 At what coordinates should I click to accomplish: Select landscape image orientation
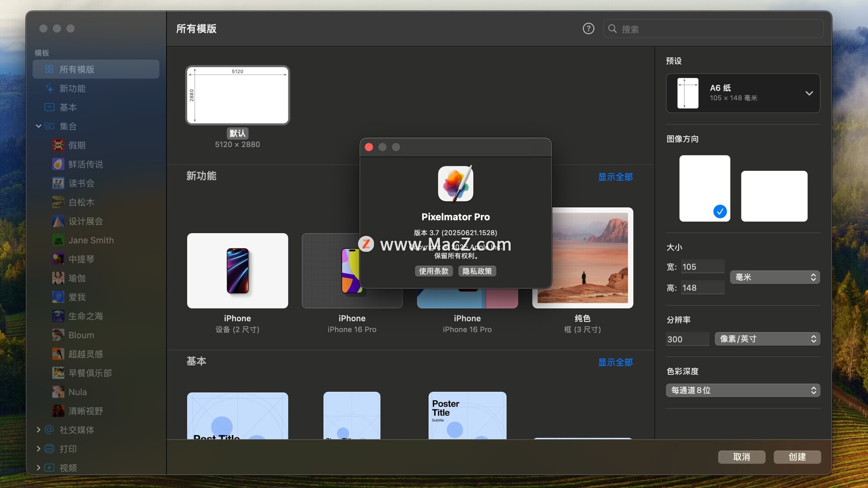point(774,196)
